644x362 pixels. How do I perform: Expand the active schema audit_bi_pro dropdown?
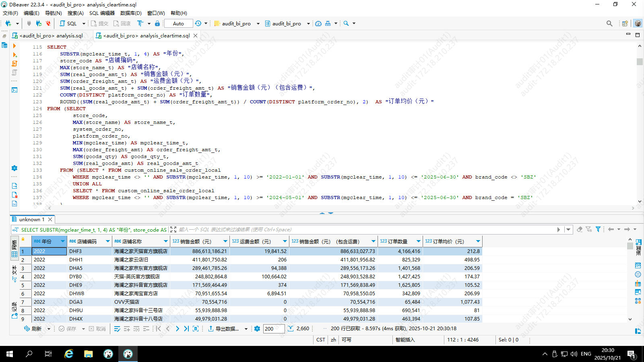pyautogui.click(x=308, y=23)
